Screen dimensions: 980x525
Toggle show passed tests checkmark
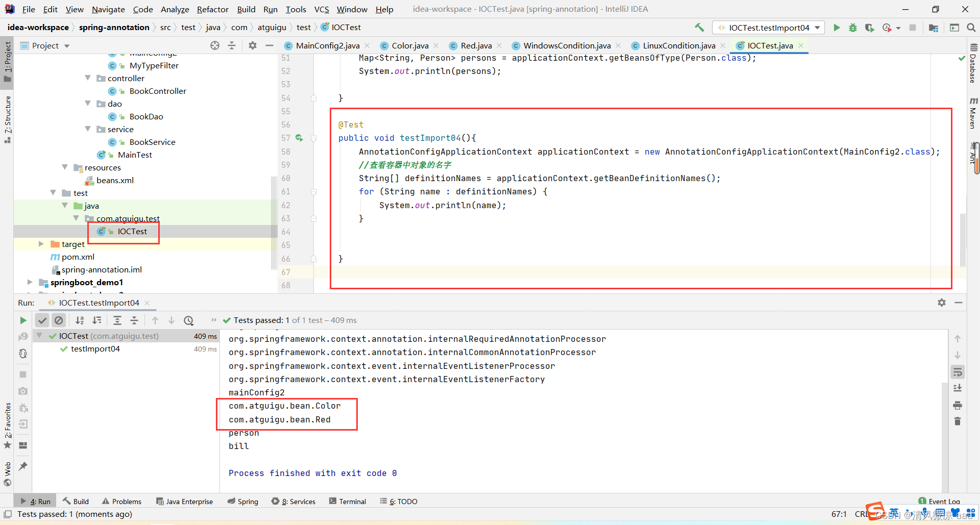(42, 320)
